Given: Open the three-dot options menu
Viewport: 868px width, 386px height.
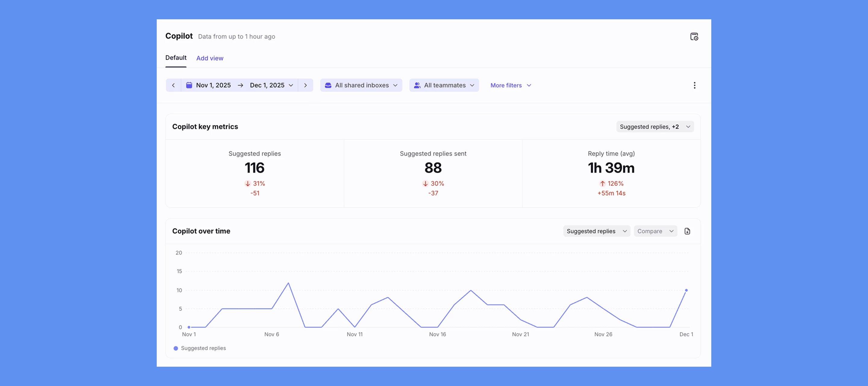Looking at the screenshot, I should 694,85.
